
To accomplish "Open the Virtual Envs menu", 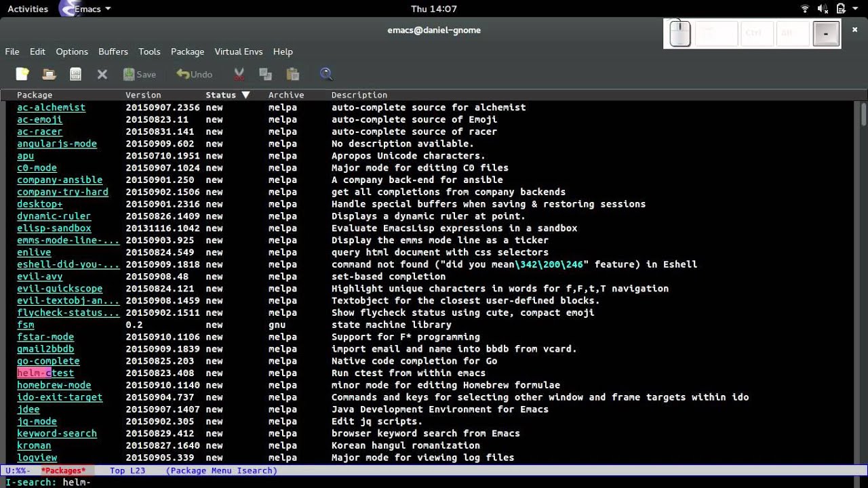I will point(239,52).
